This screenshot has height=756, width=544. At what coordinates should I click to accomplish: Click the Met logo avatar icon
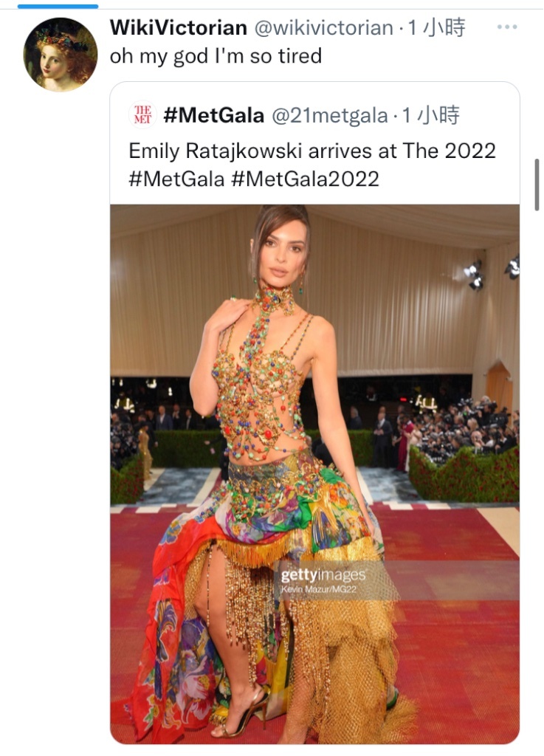click(142, 114)
